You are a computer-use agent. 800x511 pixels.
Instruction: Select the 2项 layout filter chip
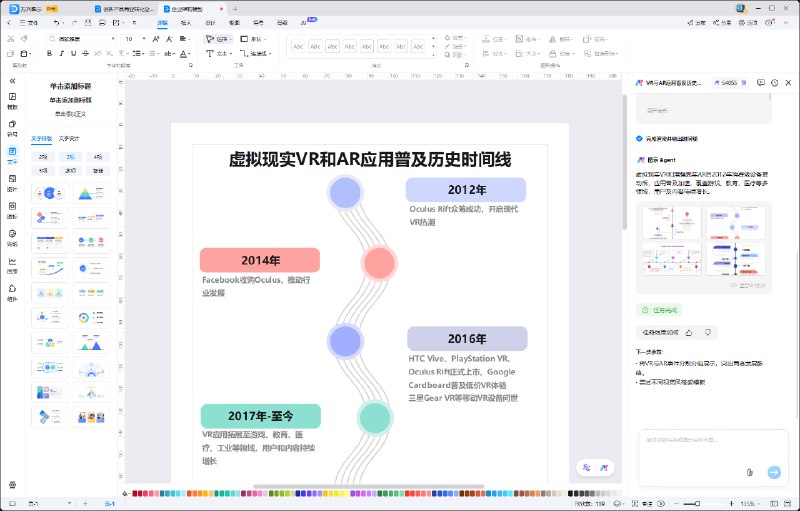click(43, 157)
